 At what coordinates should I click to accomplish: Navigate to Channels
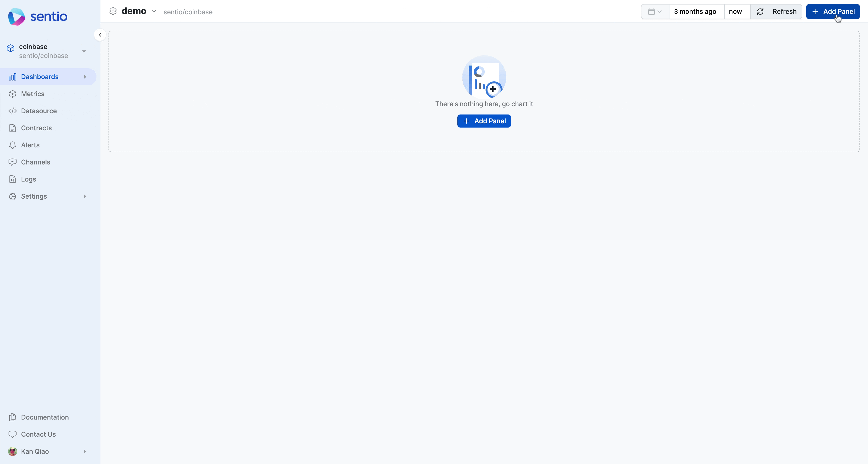click(35, 162)
